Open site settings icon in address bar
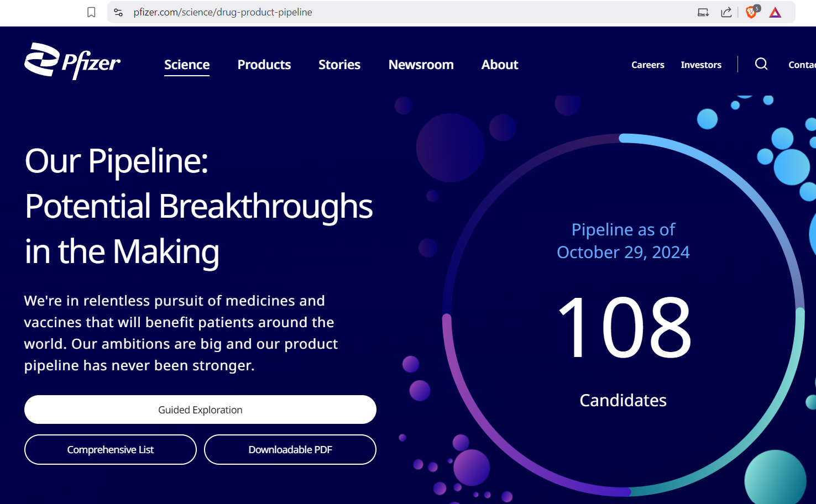This screenshot has height=504, width=816. pyautogui.click(x=118, y=12)
